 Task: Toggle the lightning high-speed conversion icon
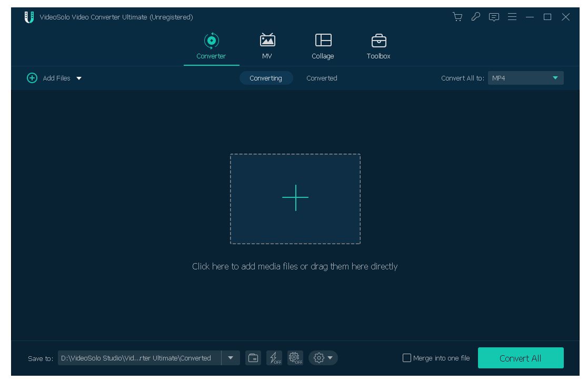[274, 358]
